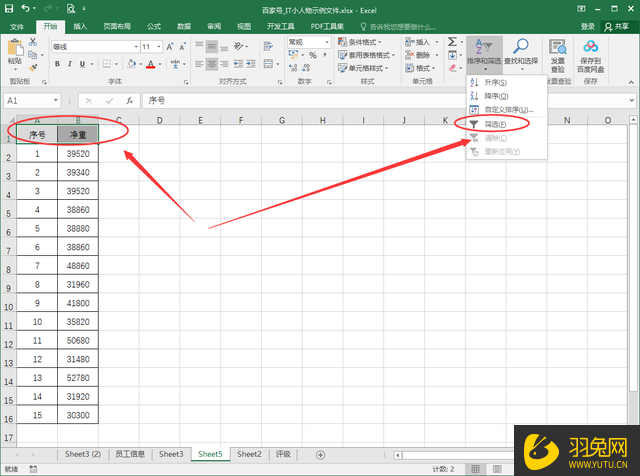Click the Name Box showing A1
Screen dimensions: 640x476
pos(32,100)
